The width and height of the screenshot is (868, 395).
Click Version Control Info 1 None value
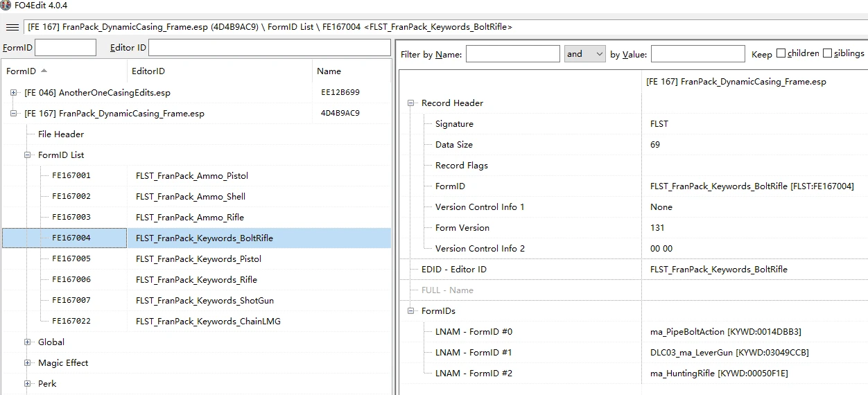click(661, 207)
